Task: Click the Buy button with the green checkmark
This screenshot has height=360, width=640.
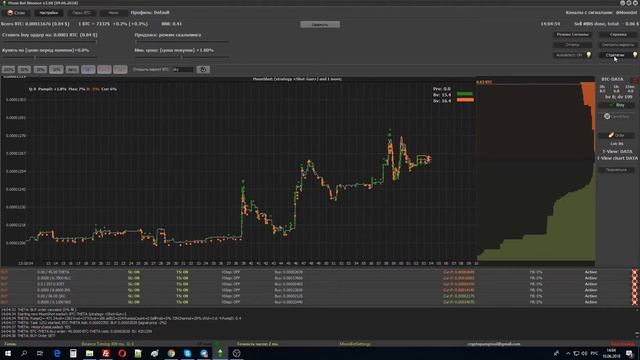Action: click(617, 105)
